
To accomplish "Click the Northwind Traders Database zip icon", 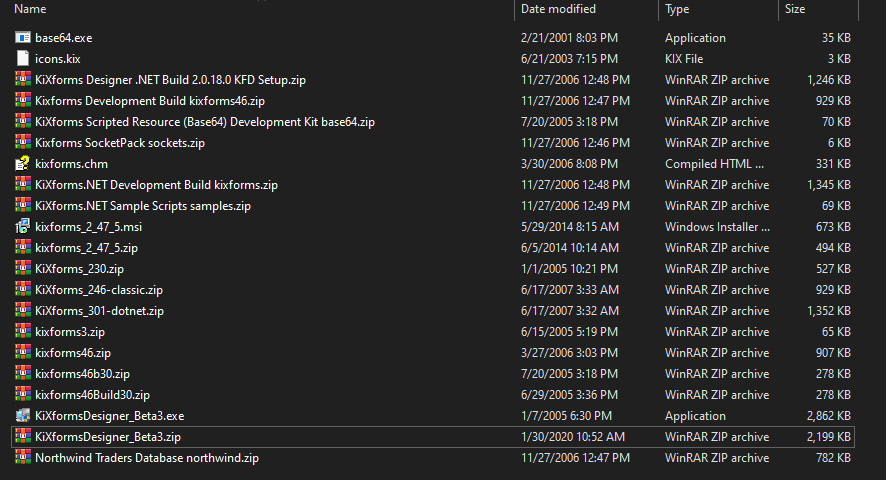I will coord(23,458).
